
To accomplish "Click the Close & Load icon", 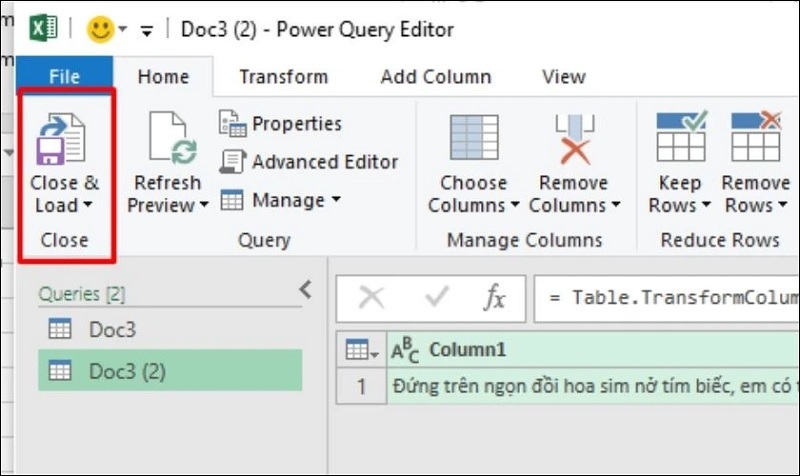I will (62, 138).
